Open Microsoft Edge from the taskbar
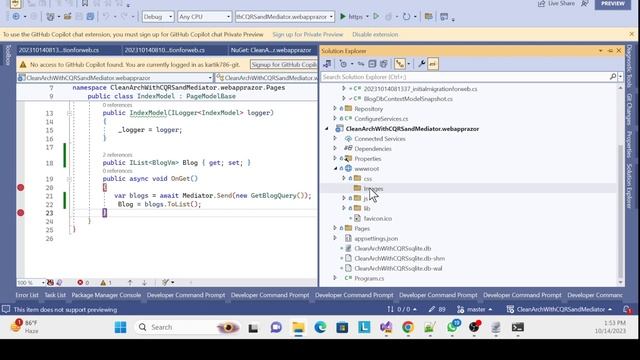Screen dimensions: 640x360 (x=320, y=327)
